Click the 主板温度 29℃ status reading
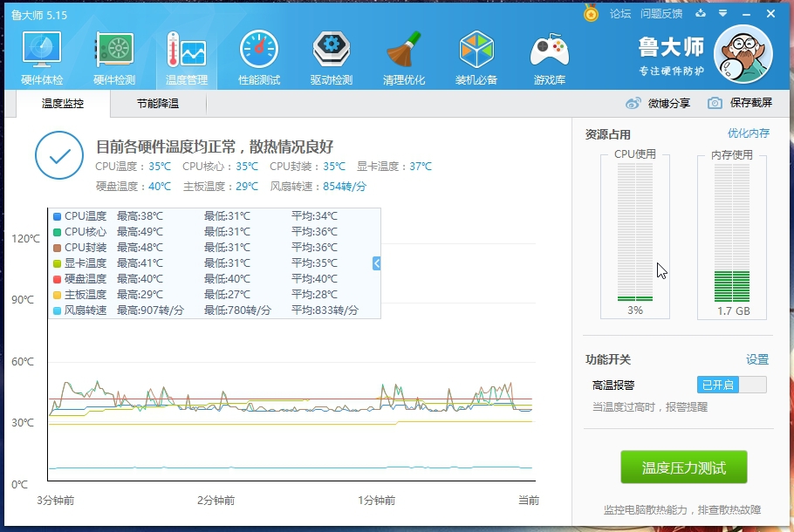 coord(220,187)
